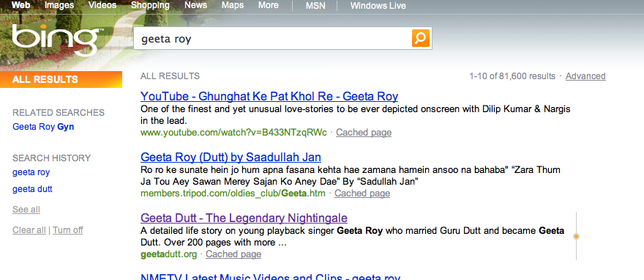Select related search Geeta Roy Gyn

43,127
